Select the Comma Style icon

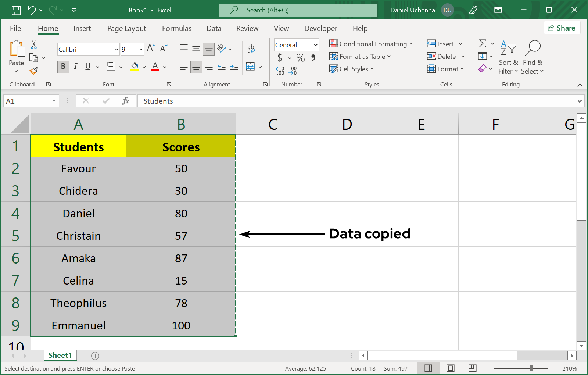313,58
